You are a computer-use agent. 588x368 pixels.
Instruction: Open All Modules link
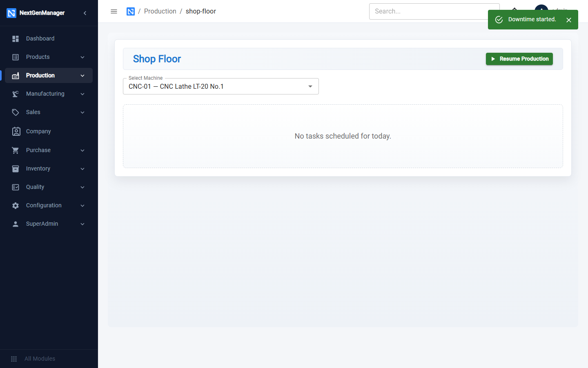tap(40, 359)
